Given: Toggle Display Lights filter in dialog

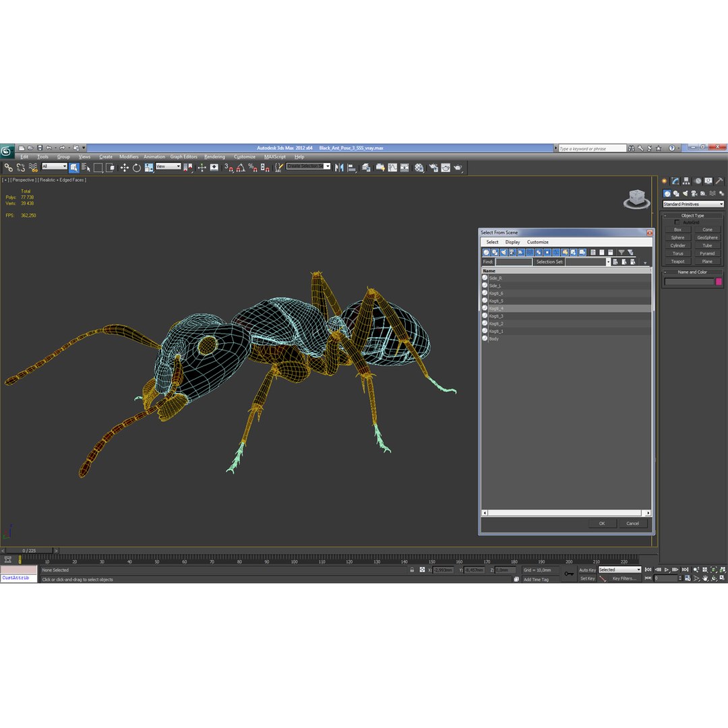Looking at the screenshot, I should pyautogui.click(x=504, y=253).
